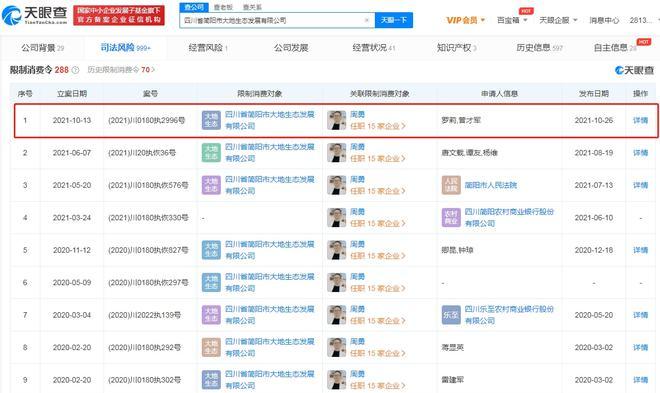Expand 历史限制消费令 70 history link
The image size is (660, 393).
coord(121,70)
